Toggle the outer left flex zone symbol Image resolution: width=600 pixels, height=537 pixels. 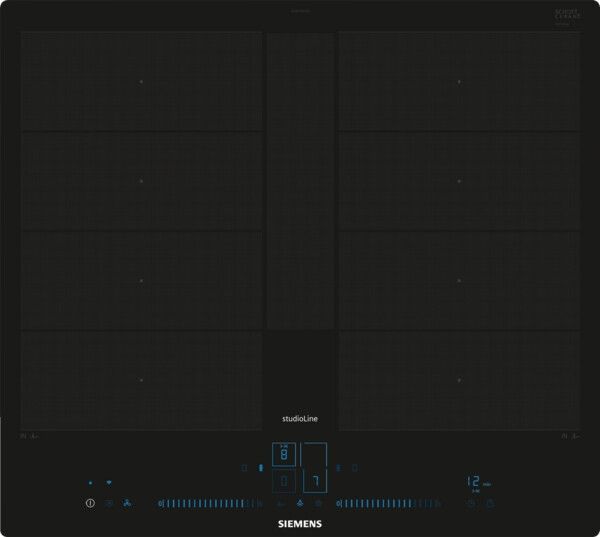[x=243, y=467]
